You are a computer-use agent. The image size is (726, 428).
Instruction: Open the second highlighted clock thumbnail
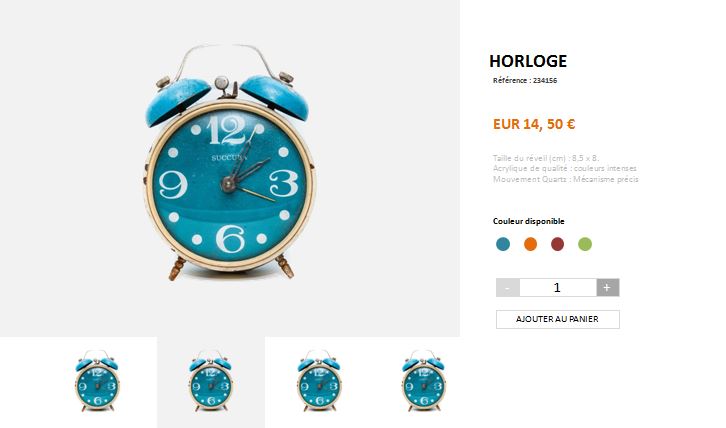click(211, 381)
